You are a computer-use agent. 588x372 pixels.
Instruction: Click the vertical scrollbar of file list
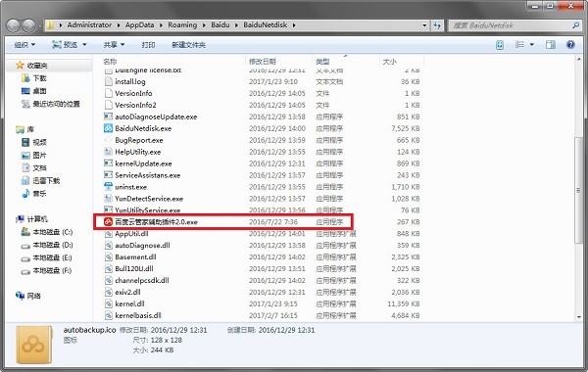[578, 188]
